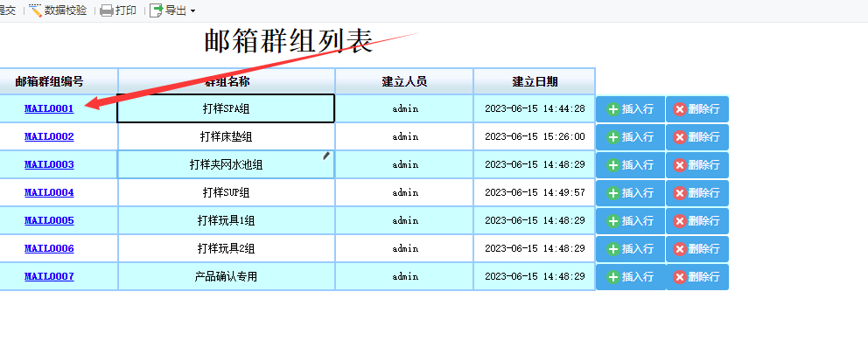Open the MAIL0002 link

click(x=49, y=136)
